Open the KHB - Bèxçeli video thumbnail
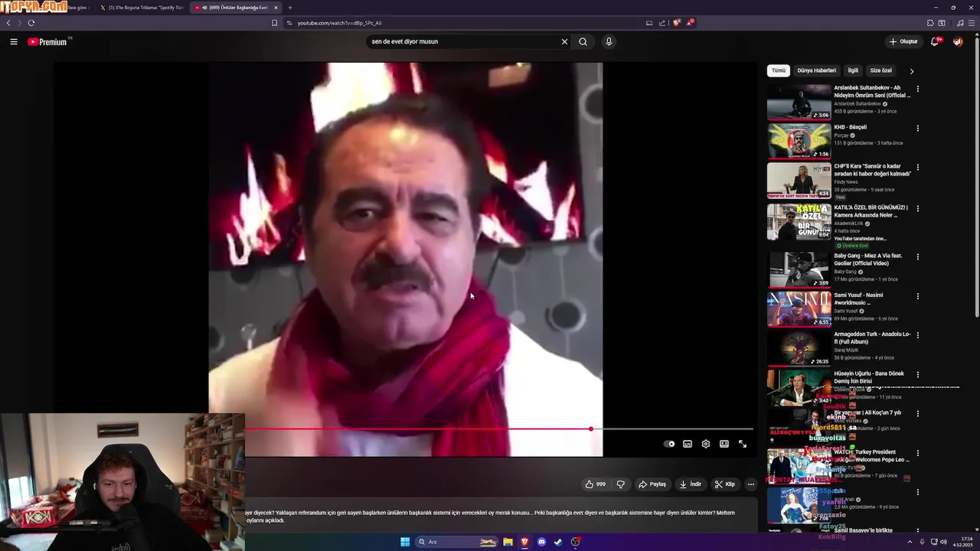This screenshot has height=551, width=980. [x=799, y=141]
